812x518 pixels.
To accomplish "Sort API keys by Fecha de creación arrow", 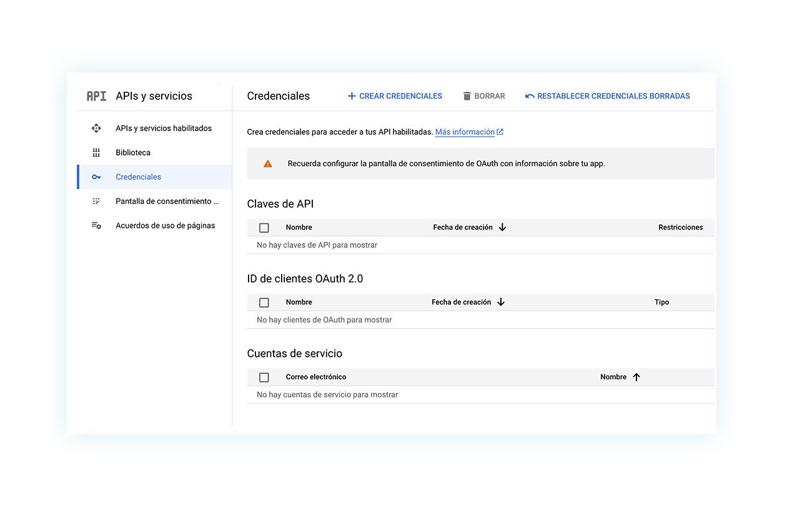I will click(x=502, y=227).
